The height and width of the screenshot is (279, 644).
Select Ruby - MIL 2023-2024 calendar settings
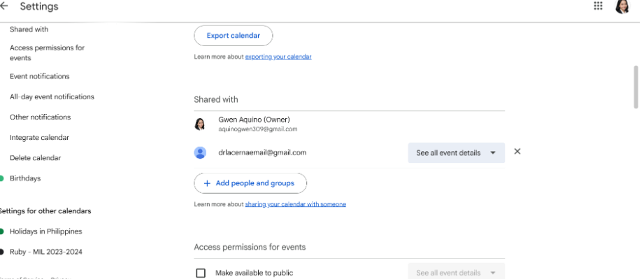[x=46, y=252]
